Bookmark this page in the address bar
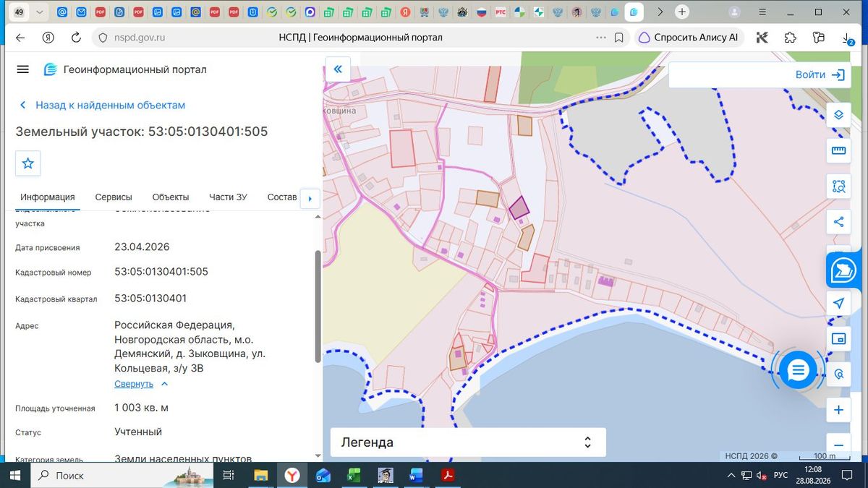This screenshot has height=488, width=868. (x=619, y=38)
